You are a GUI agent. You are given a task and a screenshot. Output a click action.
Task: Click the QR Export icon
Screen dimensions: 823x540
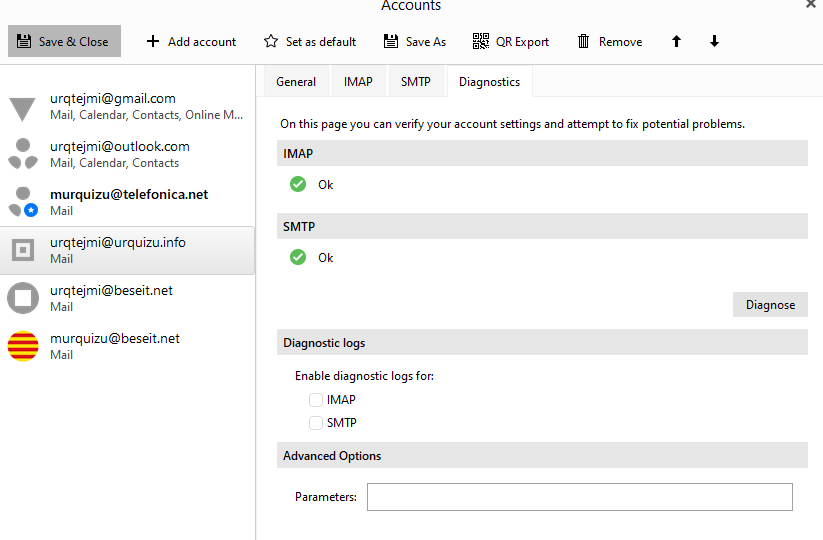click(481, 42)
